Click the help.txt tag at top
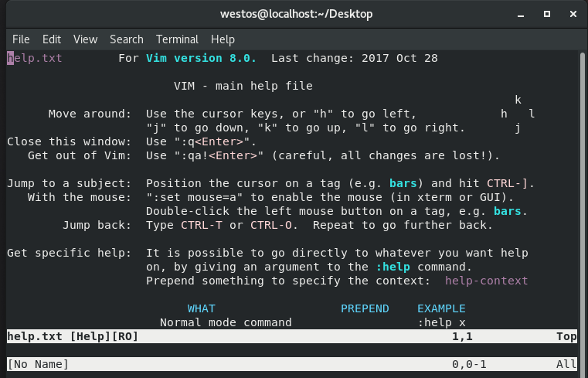The height and width of the screenshot is (378, 588). coord(35,58)
